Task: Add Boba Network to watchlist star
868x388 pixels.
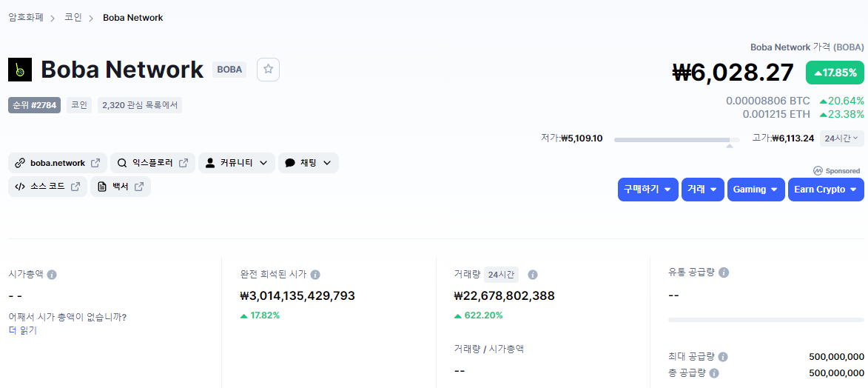Action: click(268, 70)
